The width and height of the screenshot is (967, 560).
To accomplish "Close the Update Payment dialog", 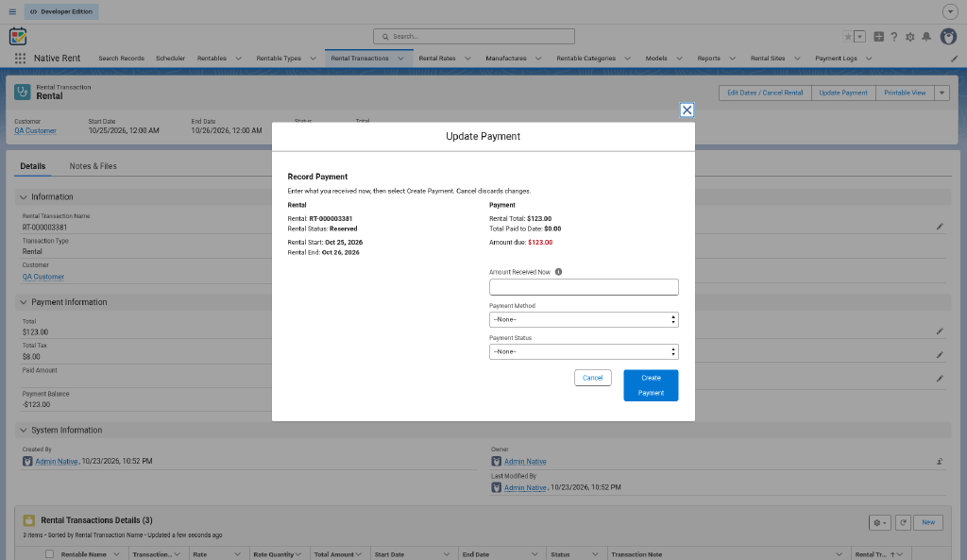I will [x=687, y=110].
